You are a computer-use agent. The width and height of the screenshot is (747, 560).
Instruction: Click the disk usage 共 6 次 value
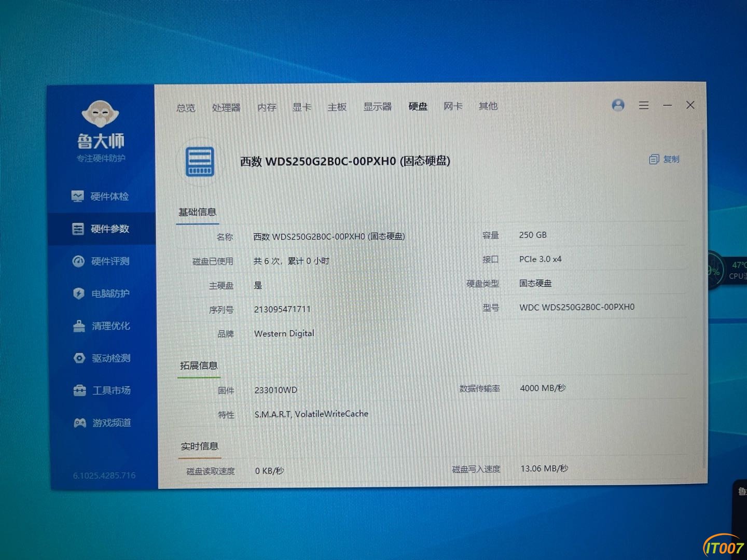click(291, 261)
